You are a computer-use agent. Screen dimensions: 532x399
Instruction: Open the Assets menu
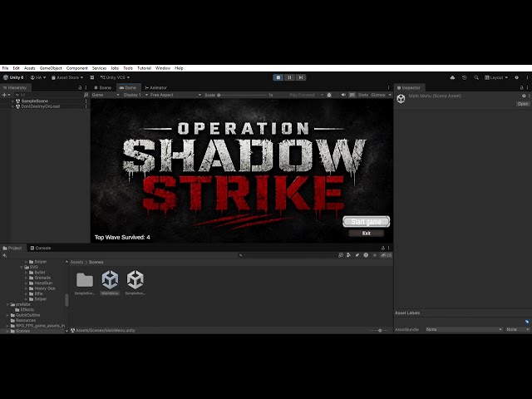click(30, 68)
